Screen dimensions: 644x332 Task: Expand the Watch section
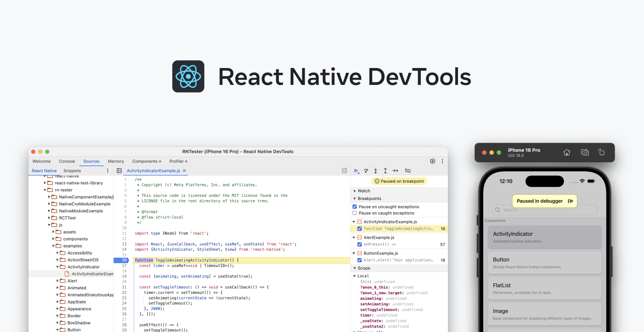pyautogui.click(x=355, y=191)
